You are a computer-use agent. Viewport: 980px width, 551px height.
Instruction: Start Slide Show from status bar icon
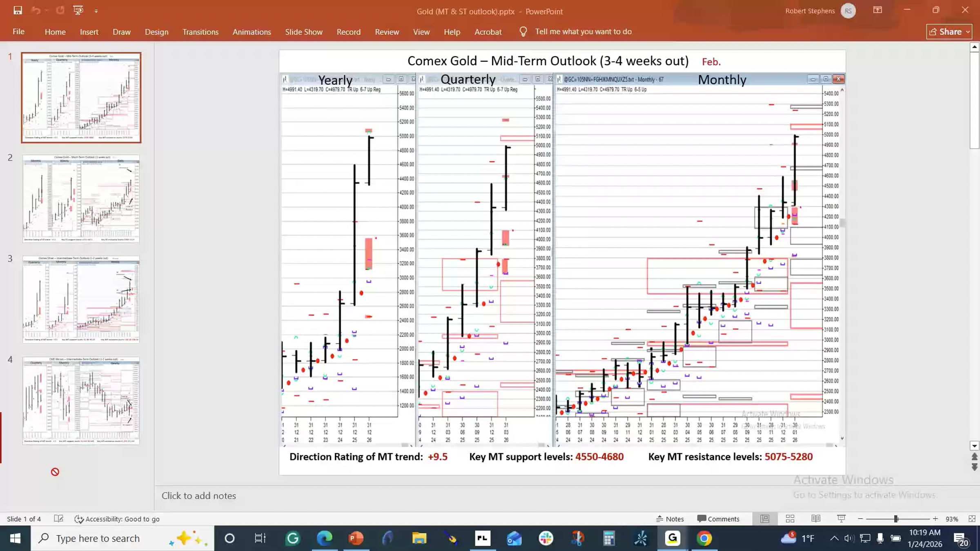point(841,519)
